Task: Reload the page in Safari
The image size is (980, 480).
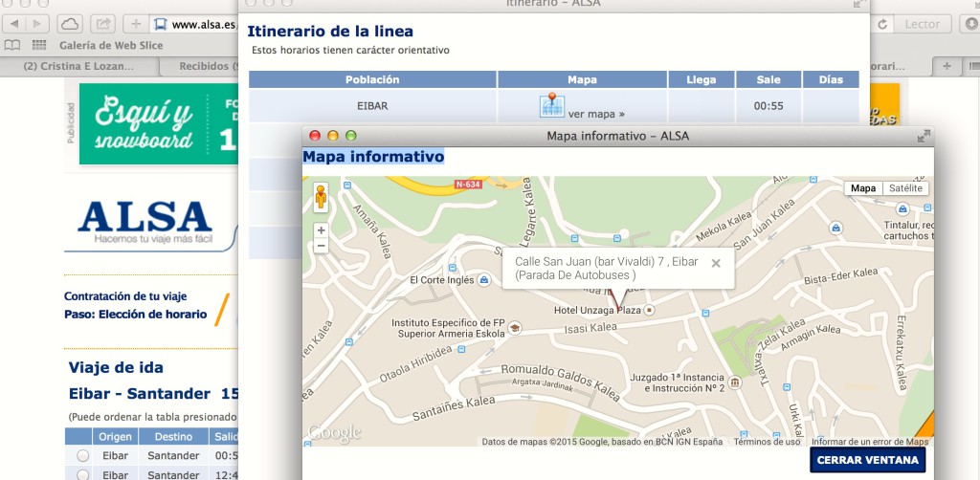Action: [x=882, y=24]
